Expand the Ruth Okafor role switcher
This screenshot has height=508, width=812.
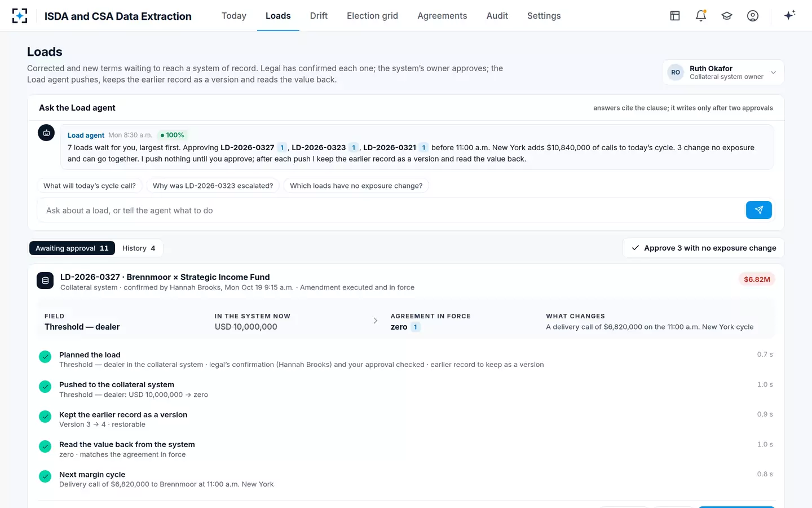(x=723, y=72)
